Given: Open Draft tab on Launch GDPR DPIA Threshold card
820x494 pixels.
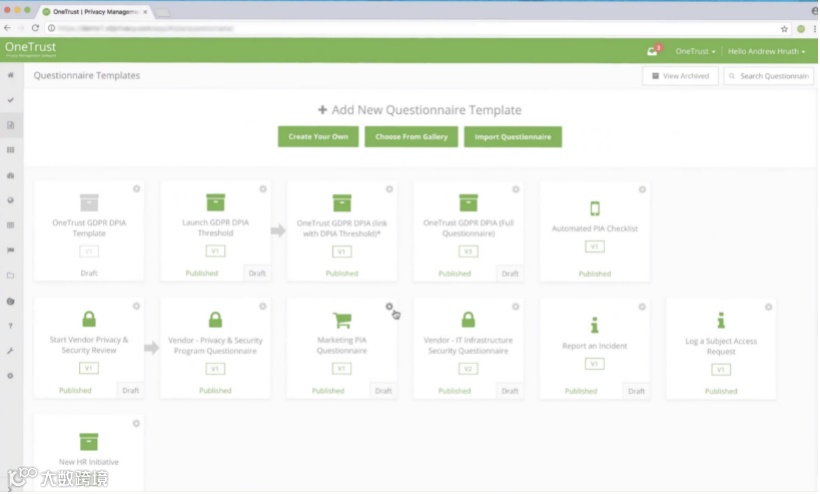Looking at the screenshot, I should pos(257,273).
